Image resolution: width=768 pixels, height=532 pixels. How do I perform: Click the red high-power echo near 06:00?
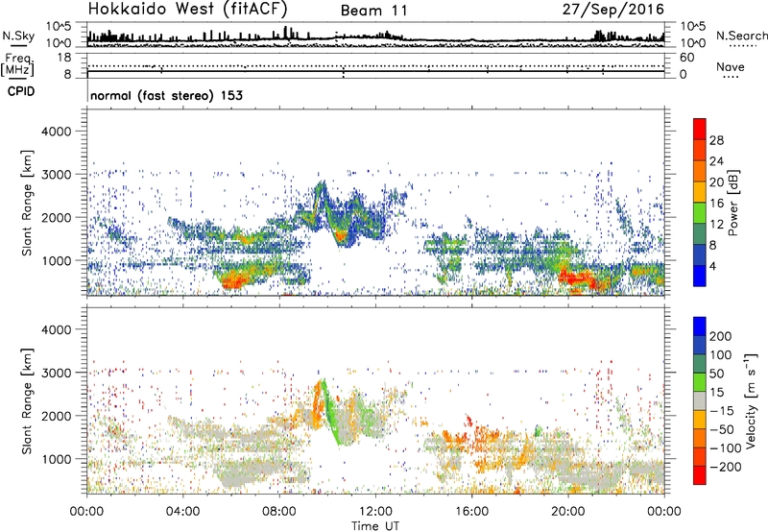click(x=234, y=281)
